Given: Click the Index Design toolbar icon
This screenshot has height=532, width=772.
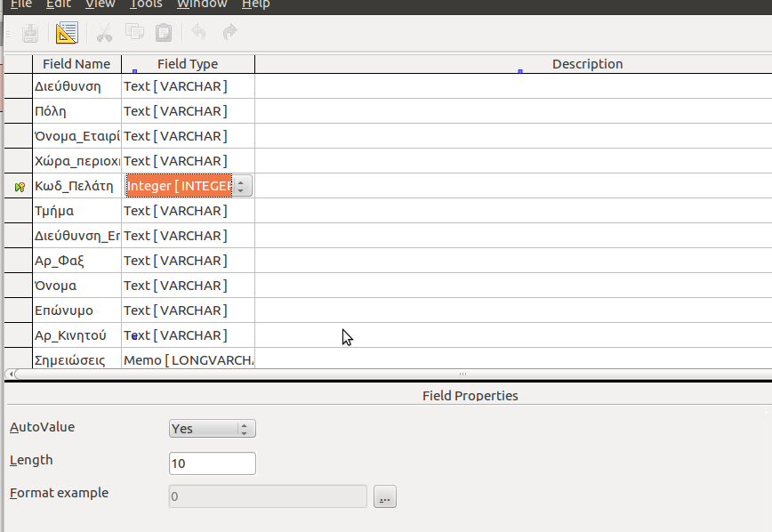Looking at the screenshot, I should 67,33.
